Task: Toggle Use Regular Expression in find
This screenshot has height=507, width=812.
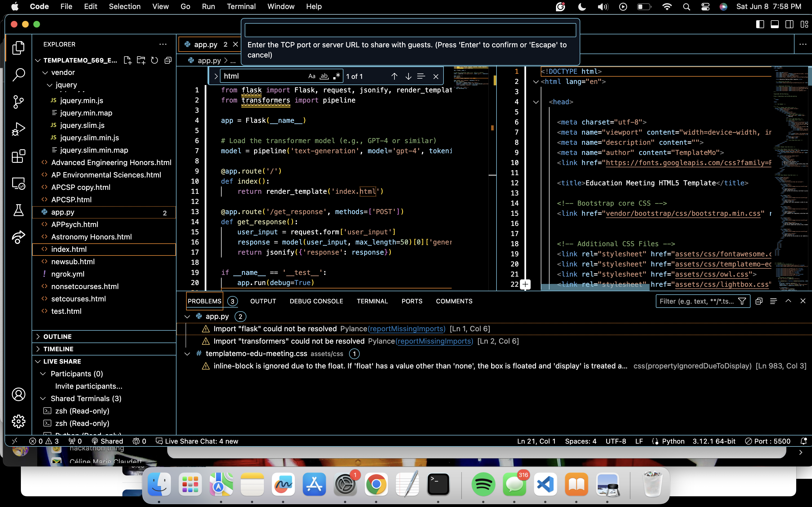Action: pos(337,76)
